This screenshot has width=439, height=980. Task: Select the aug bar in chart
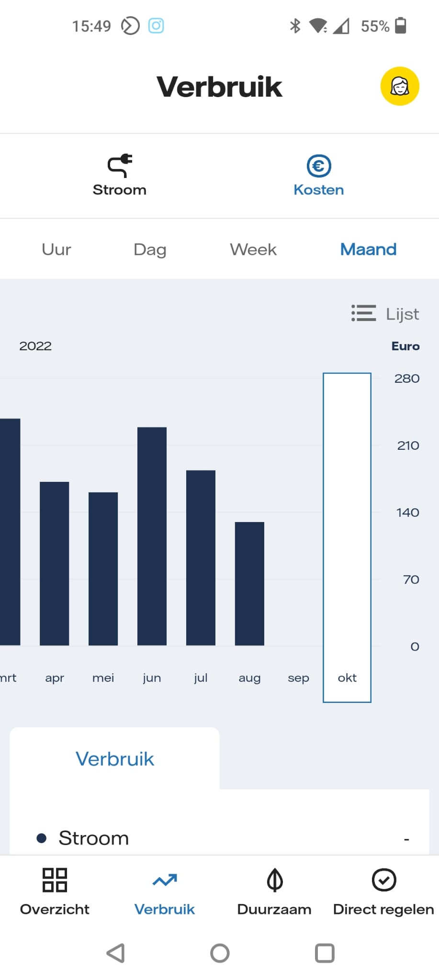click(x=249, y=584)
